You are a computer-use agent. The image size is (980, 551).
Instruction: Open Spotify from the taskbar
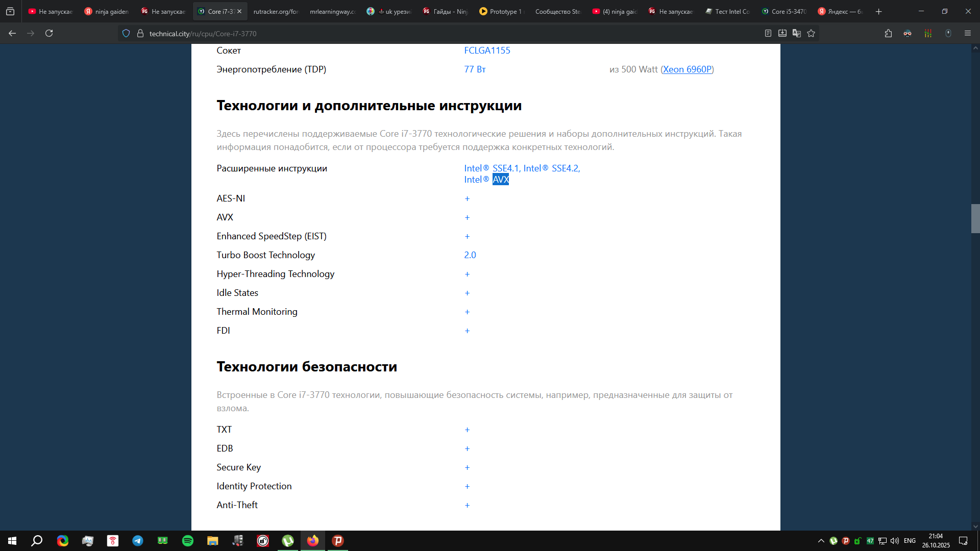(x=188, y=541)
